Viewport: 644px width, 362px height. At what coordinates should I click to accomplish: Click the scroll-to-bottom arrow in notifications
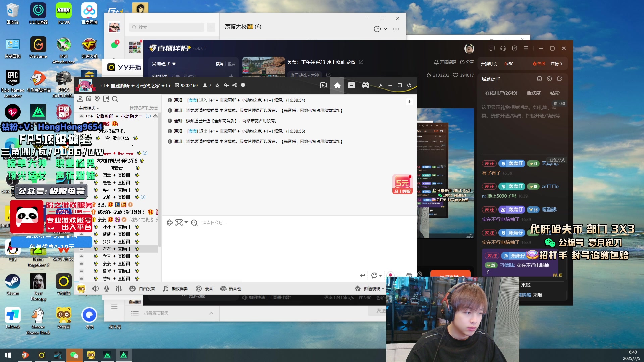tap(409, 102)
